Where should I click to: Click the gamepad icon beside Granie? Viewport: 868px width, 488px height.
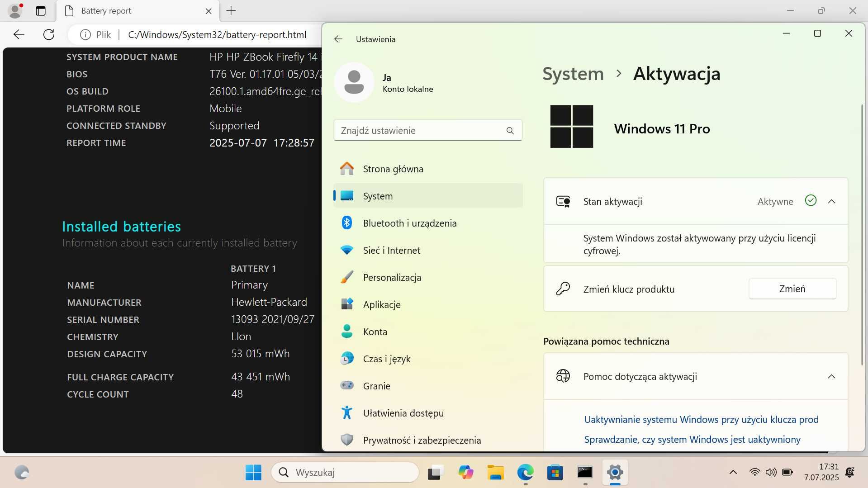coord(347,385)
